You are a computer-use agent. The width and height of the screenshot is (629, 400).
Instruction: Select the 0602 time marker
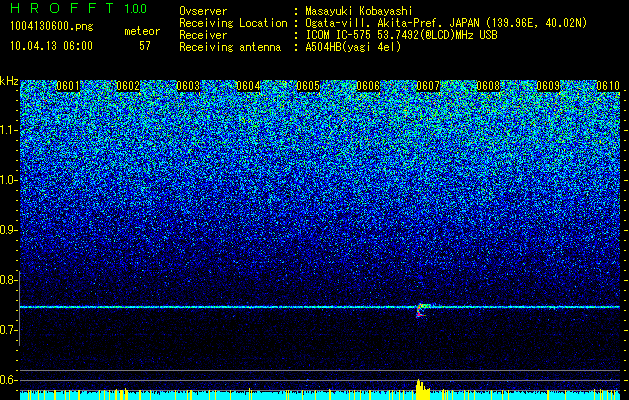[x=128, y=86]
